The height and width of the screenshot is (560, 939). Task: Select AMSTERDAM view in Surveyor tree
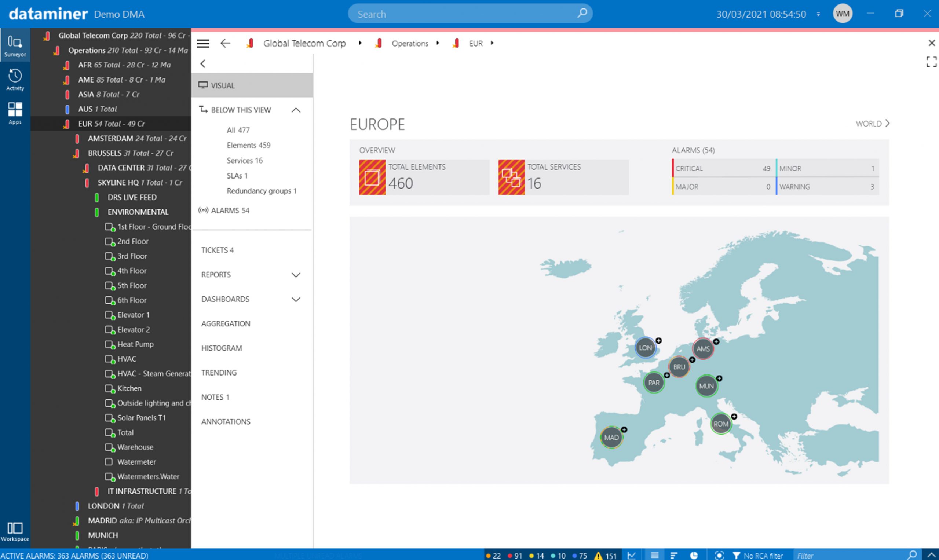(110, 139)
